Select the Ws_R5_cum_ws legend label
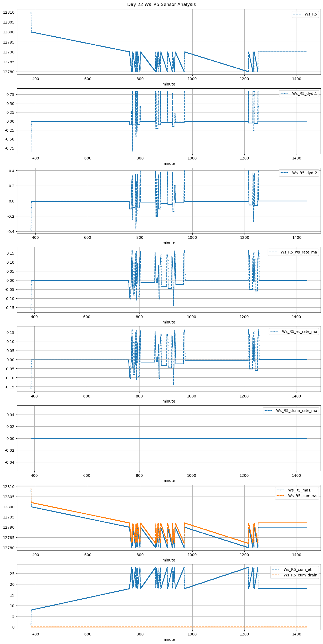This screenshot has width=323, height=644. coord(302,496)
